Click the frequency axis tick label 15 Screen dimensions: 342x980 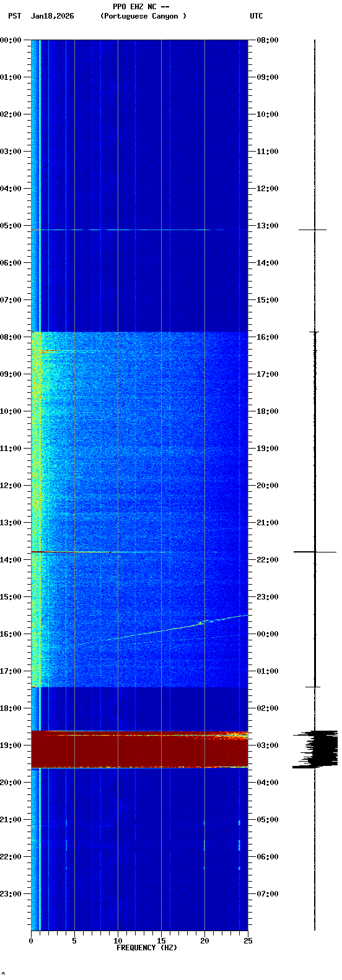click(x=161, y=941)
